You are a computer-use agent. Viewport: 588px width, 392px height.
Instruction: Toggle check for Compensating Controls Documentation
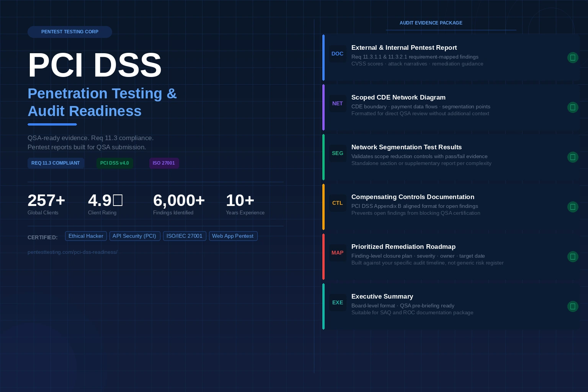[x=573, y=207]
